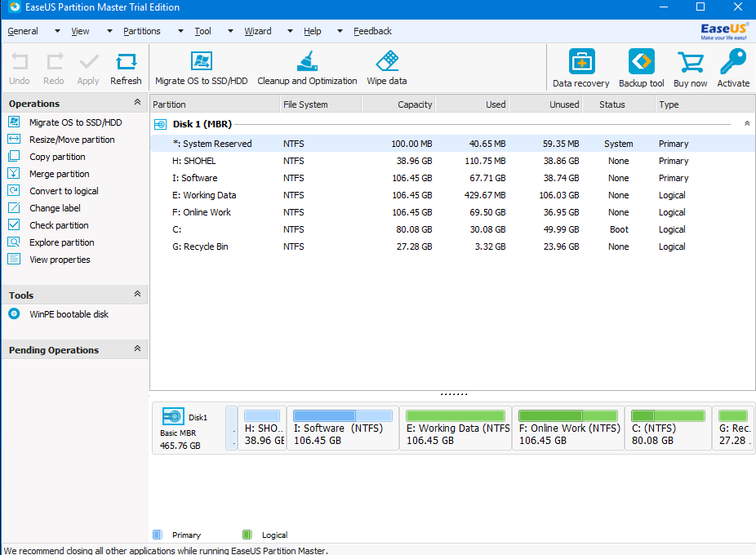Collapse the Tools panel

pos(137,294)
